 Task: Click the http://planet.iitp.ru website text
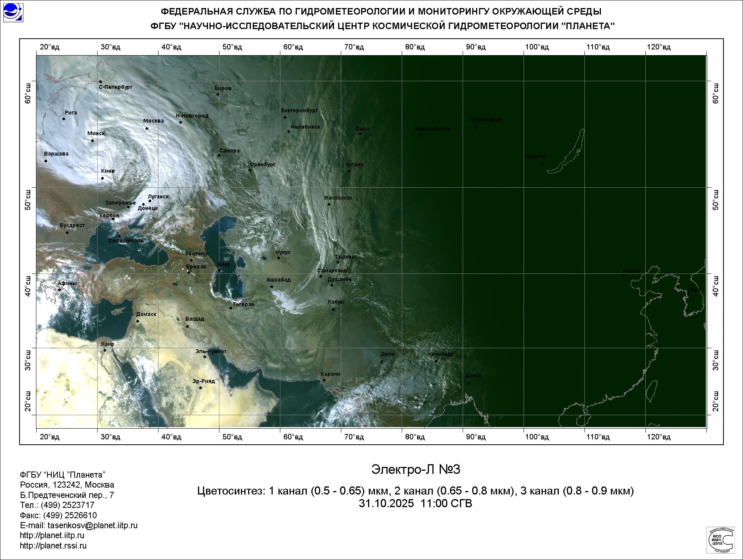point(52,535)
